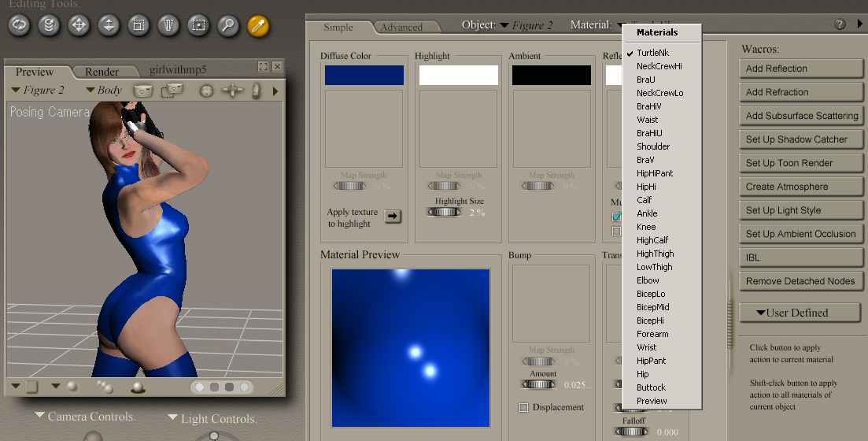Open the Figure 2 dropdown in preview
Screen dimensions: 868x441
click(38, 91)
